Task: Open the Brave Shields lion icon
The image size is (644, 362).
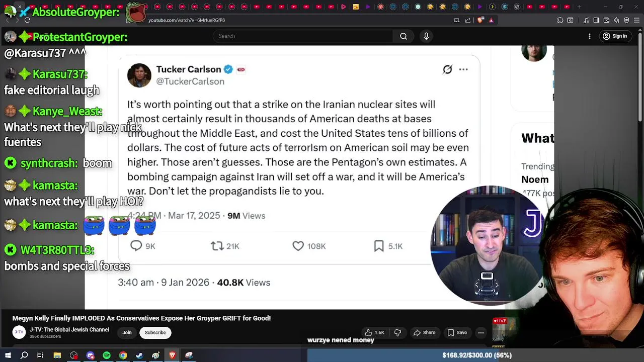Action: tap(480, 20)
